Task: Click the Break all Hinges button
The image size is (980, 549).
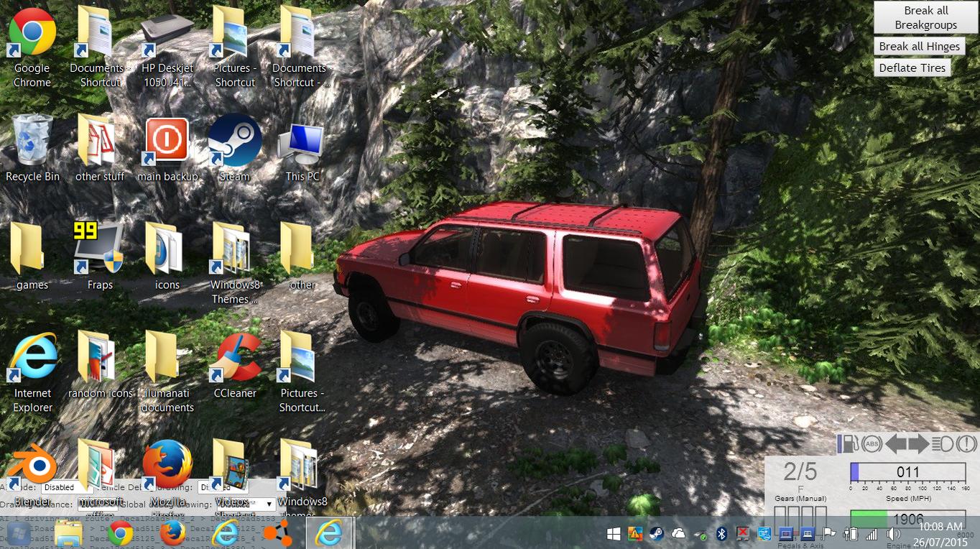Action: (919, 46)
